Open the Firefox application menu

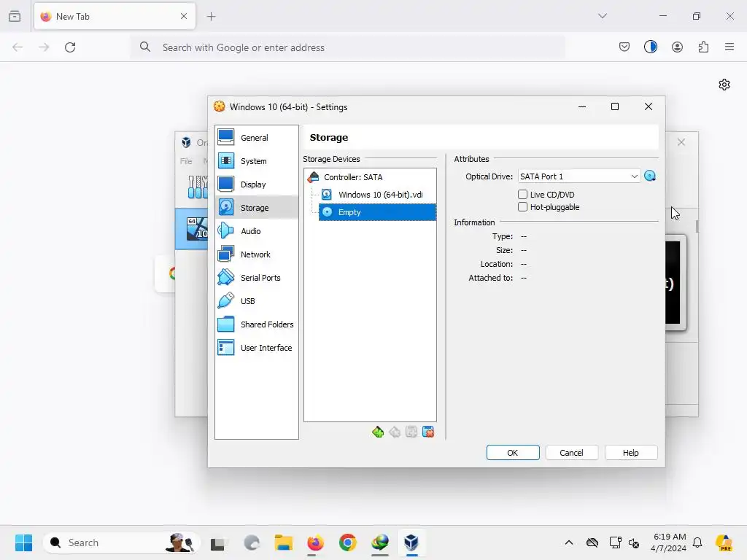tap(729, 47)
